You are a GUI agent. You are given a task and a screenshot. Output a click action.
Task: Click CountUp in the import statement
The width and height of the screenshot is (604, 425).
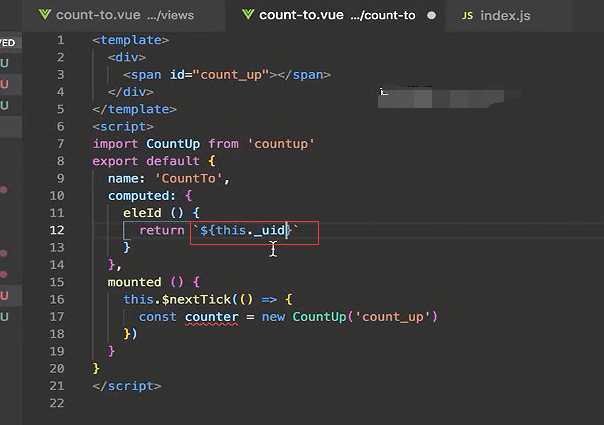tap(173, 144)
